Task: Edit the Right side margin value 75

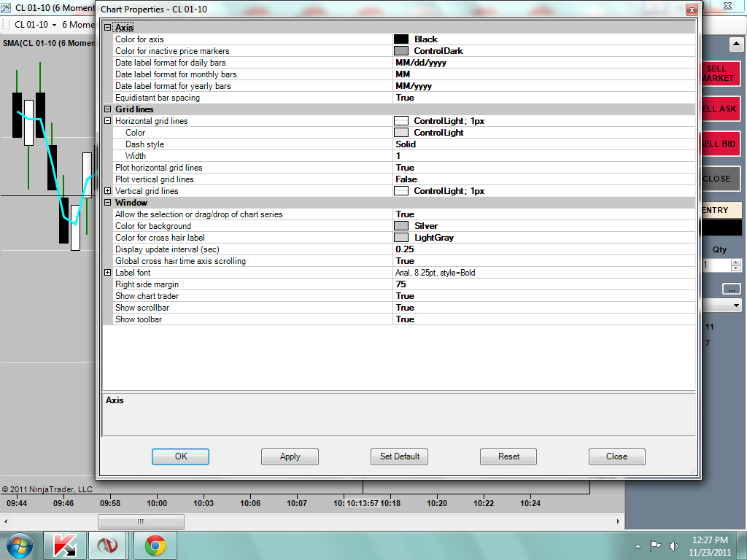Action: [x=544, y=284]
